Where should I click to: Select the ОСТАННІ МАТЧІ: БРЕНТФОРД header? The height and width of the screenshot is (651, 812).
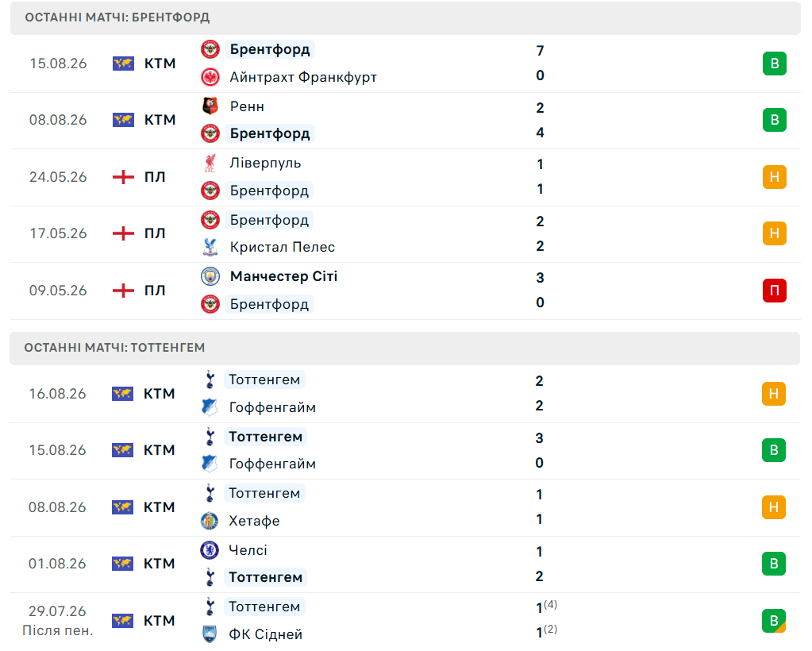point(405,17)
